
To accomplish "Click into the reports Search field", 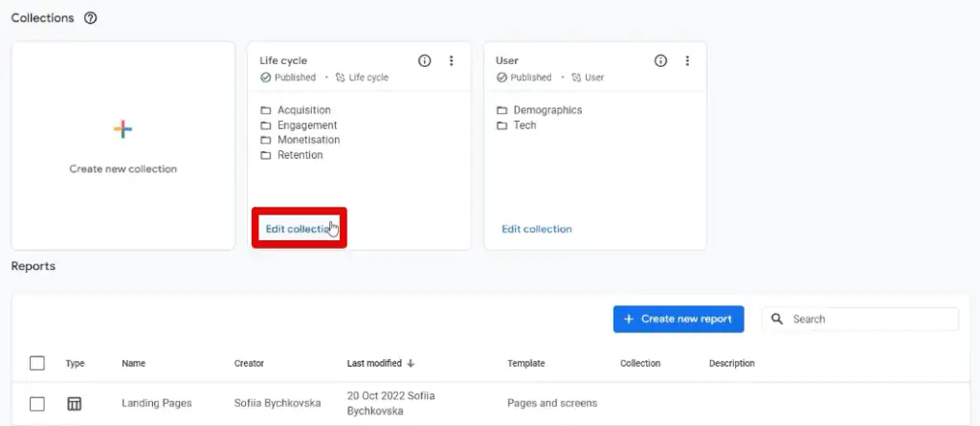I will [869, 319].
